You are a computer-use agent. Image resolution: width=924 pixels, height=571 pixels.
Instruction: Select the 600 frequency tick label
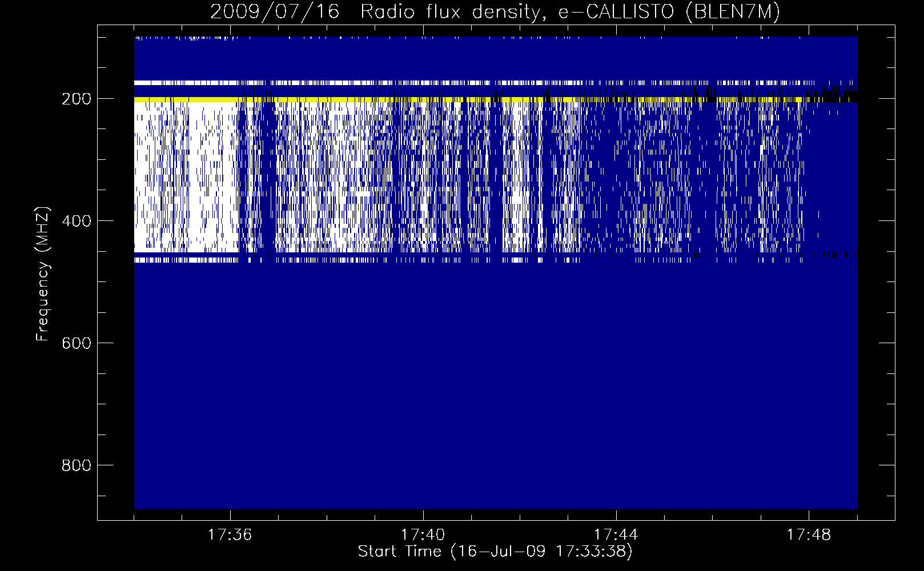pyautogui.click(x=77, y=343)
